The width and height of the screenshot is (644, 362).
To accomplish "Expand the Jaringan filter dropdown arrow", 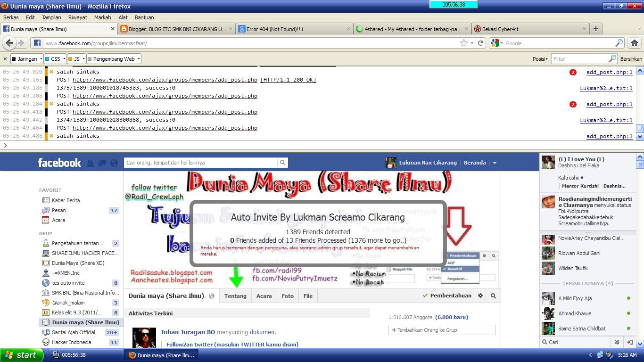I will pos(41,59).
